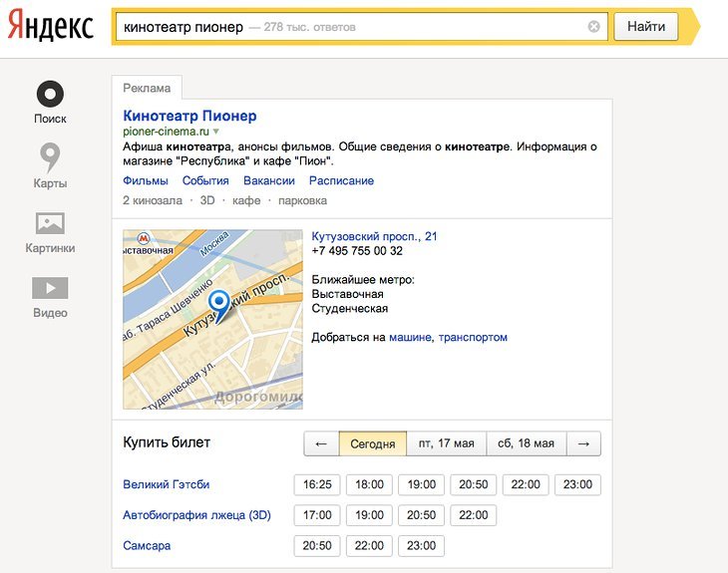Image resolution: width=728 pixels, height=573 pixels.
Task: Choose Великий Гэтсби 19:00 showtime
Action: (421, 485)
